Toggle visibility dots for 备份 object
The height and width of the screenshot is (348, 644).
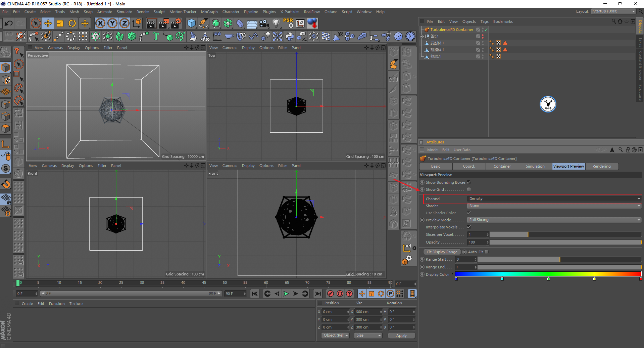pyautogui.click(x=483, y=36)
